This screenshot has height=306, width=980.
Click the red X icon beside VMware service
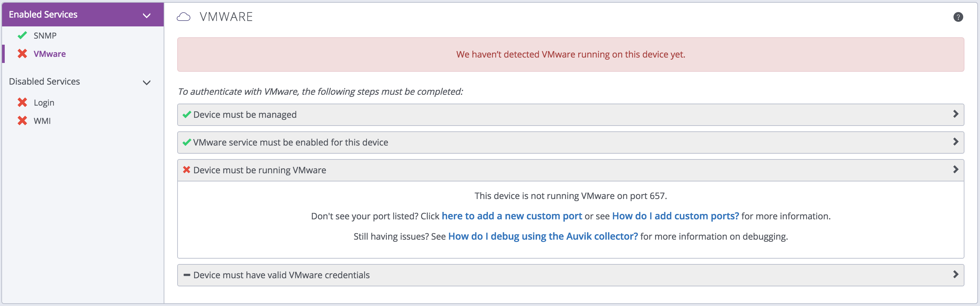pos(22,54)
